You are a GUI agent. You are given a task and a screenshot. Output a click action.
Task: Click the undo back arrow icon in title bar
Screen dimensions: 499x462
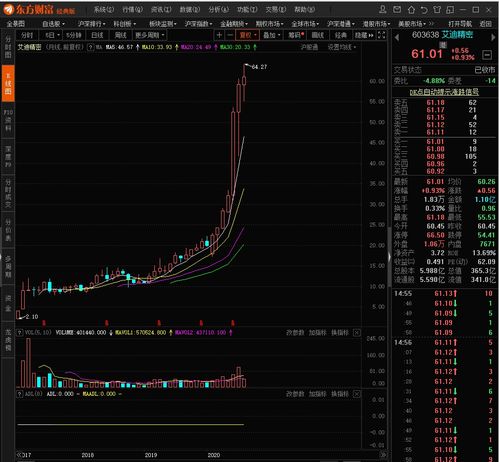(424, 10)
